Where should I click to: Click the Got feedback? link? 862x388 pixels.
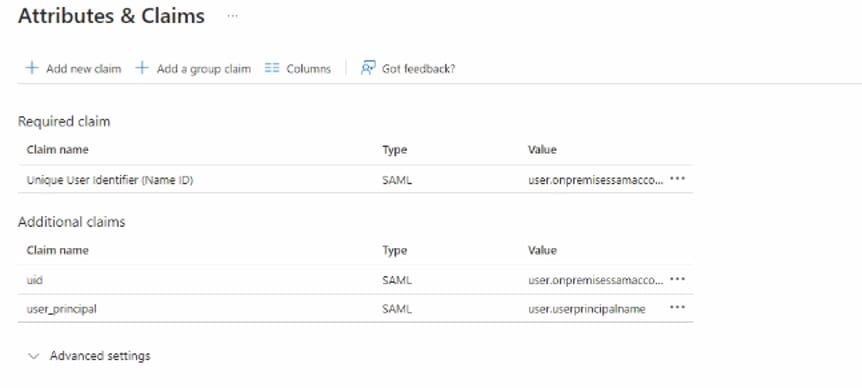(418, 69)
